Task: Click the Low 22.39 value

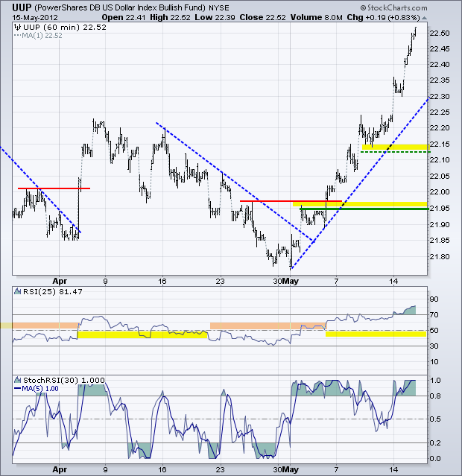Action: pyautogui.click(x=215, y=18)
